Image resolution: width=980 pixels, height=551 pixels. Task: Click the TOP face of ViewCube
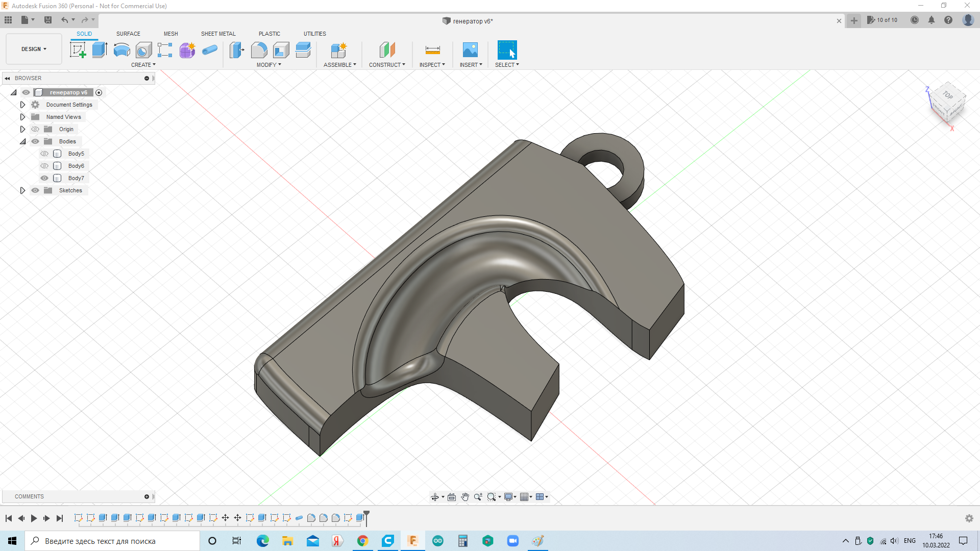coord(948,95)
